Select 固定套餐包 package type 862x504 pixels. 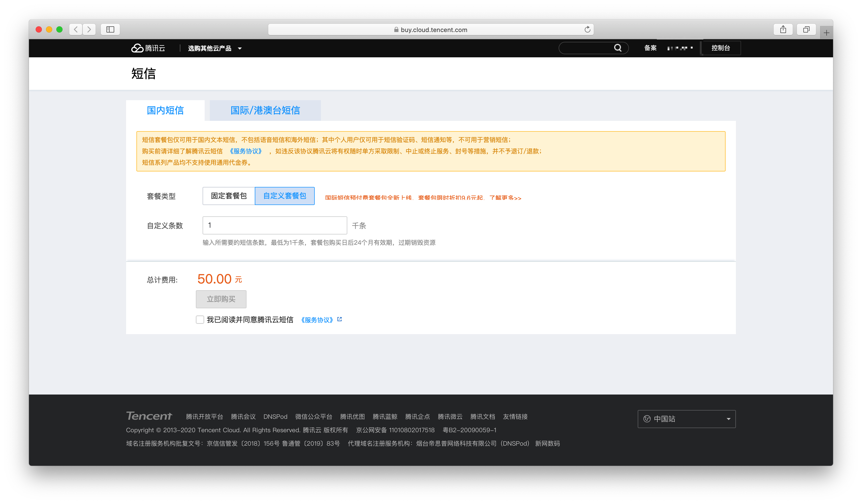228,196
